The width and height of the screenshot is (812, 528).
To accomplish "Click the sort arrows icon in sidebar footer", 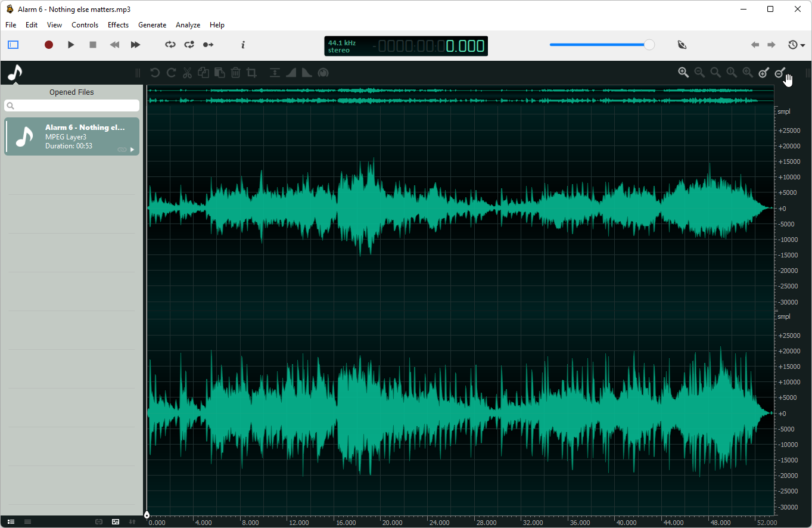I will coord(132,521).
